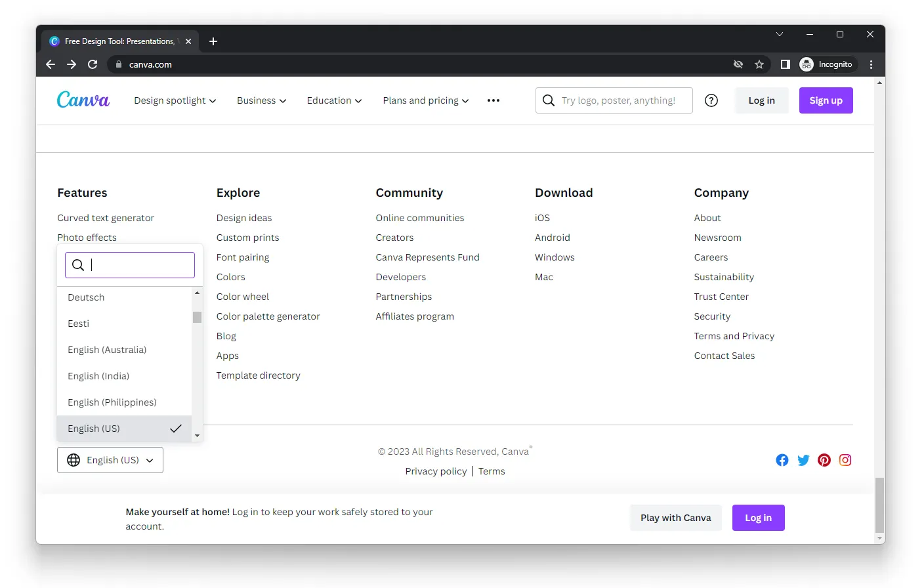Focus the language search input field
The image size is (924, 588).
point(130,265)
